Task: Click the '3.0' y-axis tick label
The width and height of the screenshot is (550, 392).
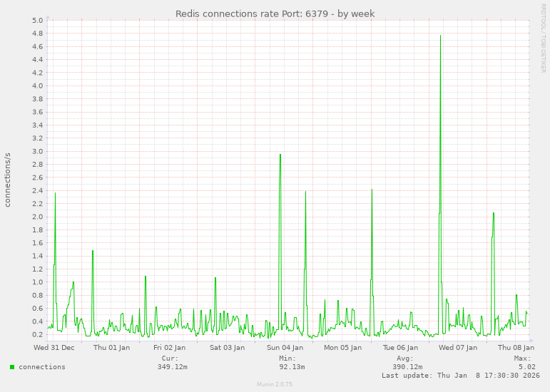Action: pos(38,151)
